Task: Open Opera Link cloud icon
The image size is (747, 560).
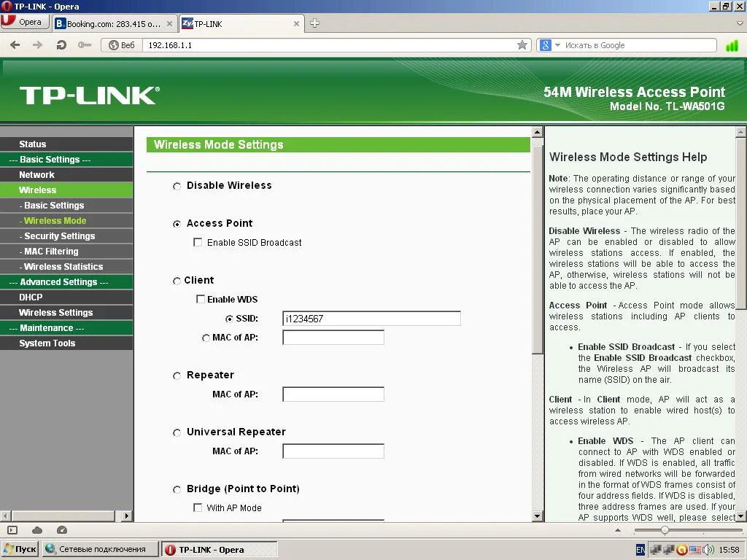Action: (37, 530)
